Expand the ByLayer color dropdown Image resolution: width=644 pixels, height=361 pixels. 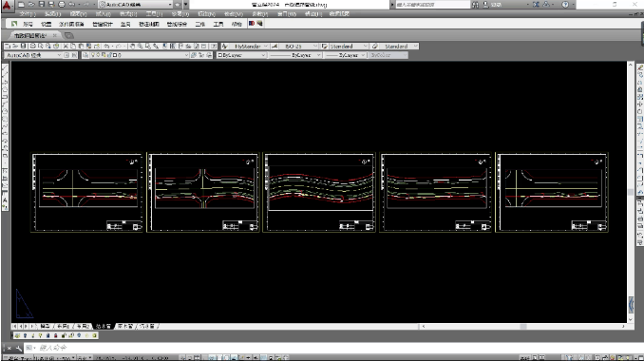[x=241, y=55]
